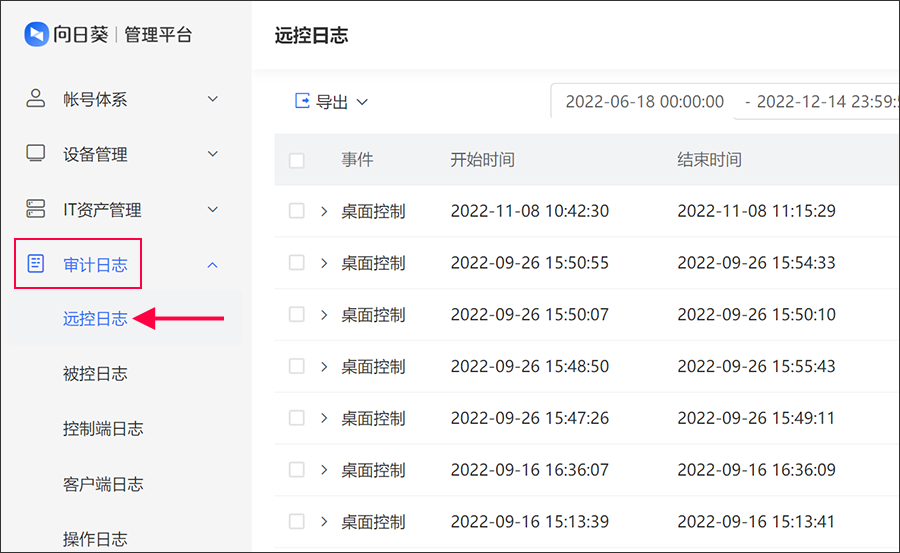Open the 被控日志 menu item
Screen dimensions: 900x553
[x=95, y=374]
